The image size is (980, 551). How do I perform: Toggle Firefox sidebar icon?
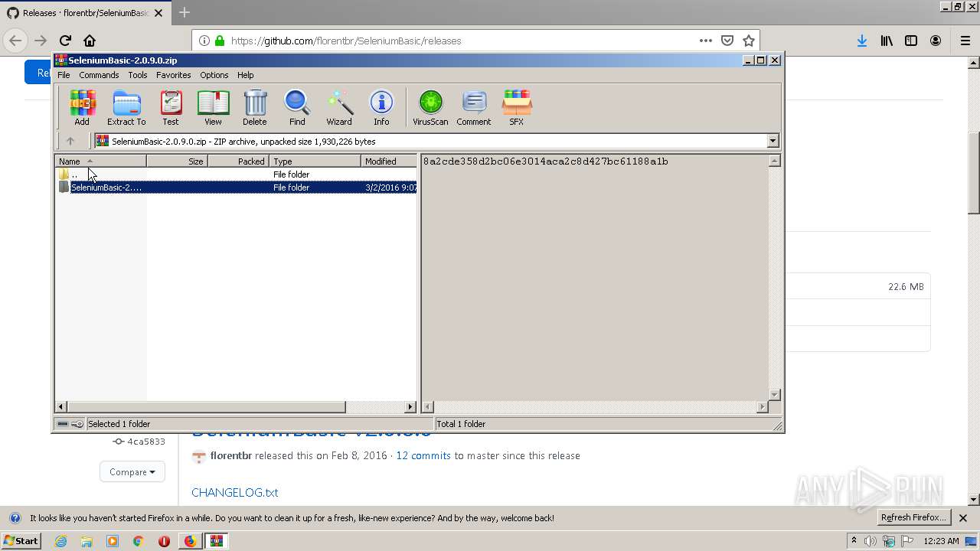click(x=911, y=41)
